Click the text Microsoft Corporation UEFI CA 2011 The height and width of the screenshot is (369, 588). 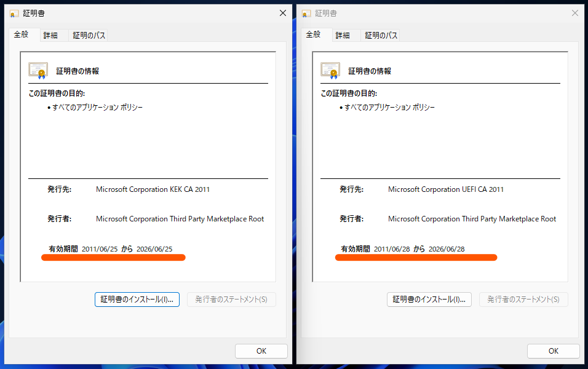(446, 189)
